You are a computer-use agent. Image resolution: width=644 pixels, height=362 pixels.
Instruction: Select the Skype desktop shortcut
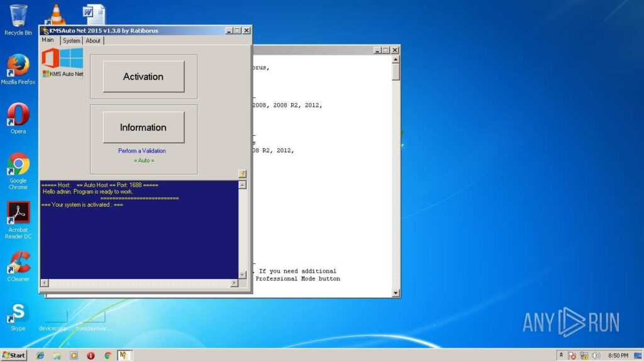(18, 317)
